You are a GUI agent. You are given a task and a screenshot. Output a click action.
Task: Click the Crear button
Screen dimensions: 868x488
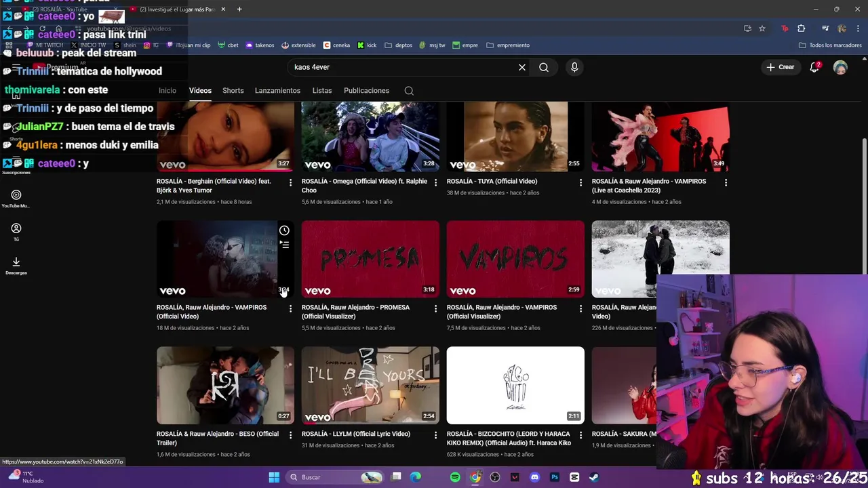click(780, 67)
